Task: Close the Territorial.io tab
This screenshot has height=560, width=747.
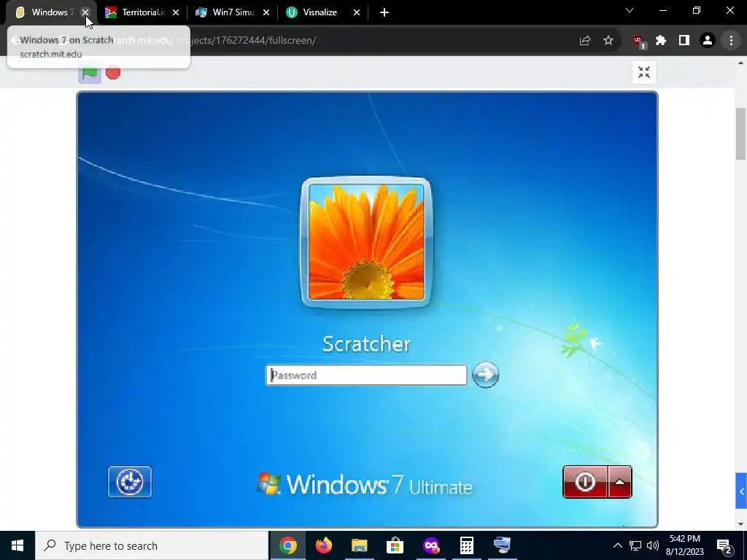Action: (x=176, y=12)
